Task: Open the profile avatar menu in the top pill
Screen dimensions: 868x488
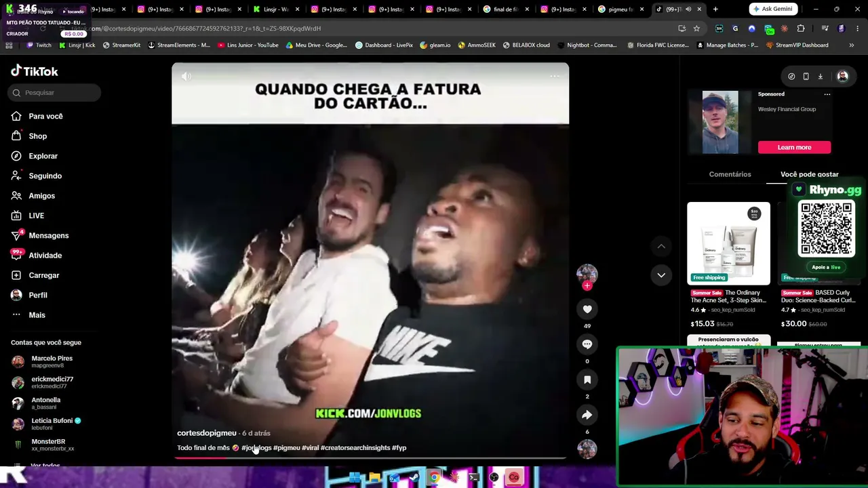Action: [x=842, y=77]
